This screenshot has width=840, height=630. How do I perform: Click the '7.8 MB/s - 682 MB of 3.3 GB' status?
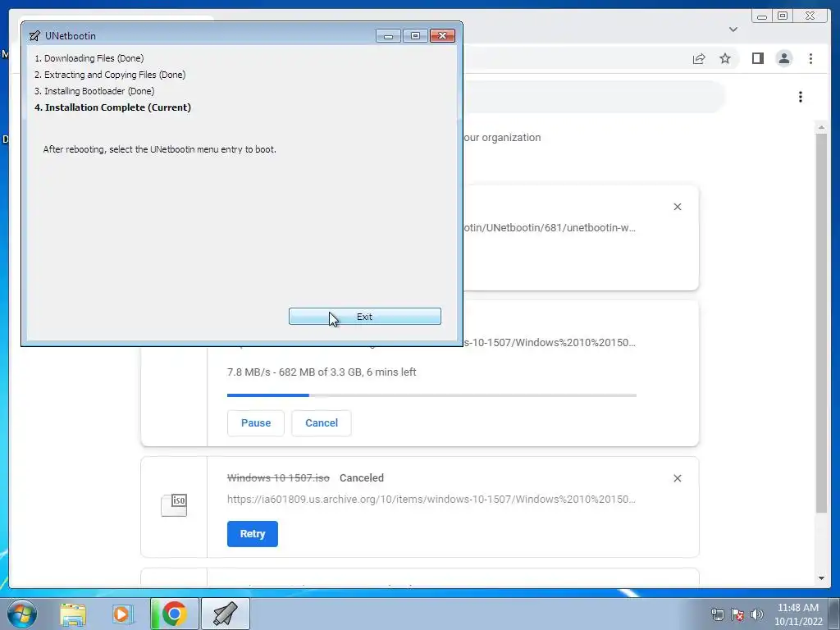[x=322, y=372]
